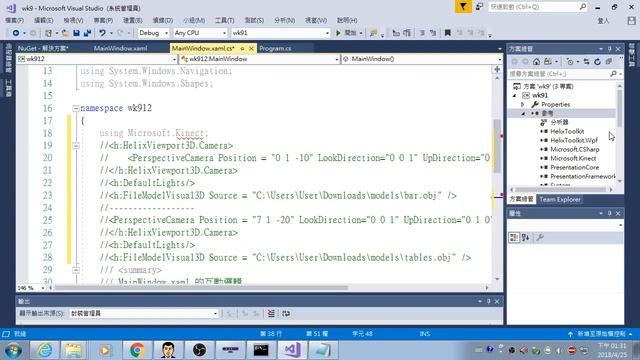
Task: Click the Solution Explorer search input field
Action: (x=558, y=74)
